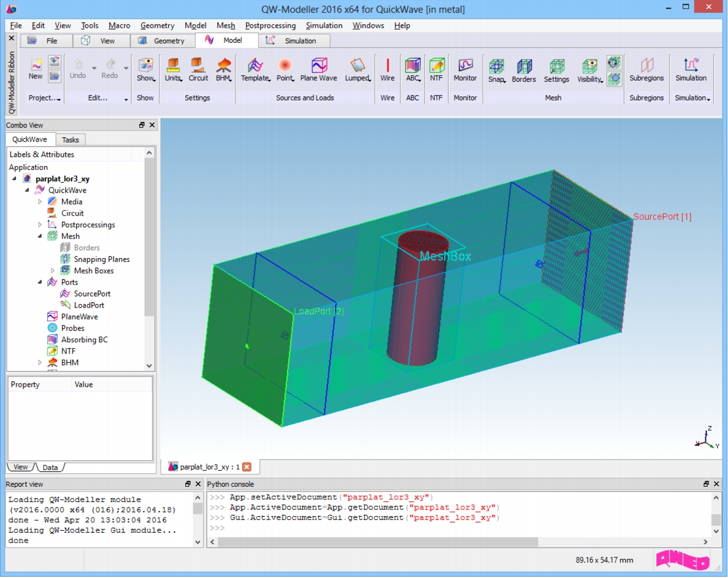Click the Circuit icon in the ribbon Settings group
Image resolution: width=728 pixels, height=578 pixels.
198,70
